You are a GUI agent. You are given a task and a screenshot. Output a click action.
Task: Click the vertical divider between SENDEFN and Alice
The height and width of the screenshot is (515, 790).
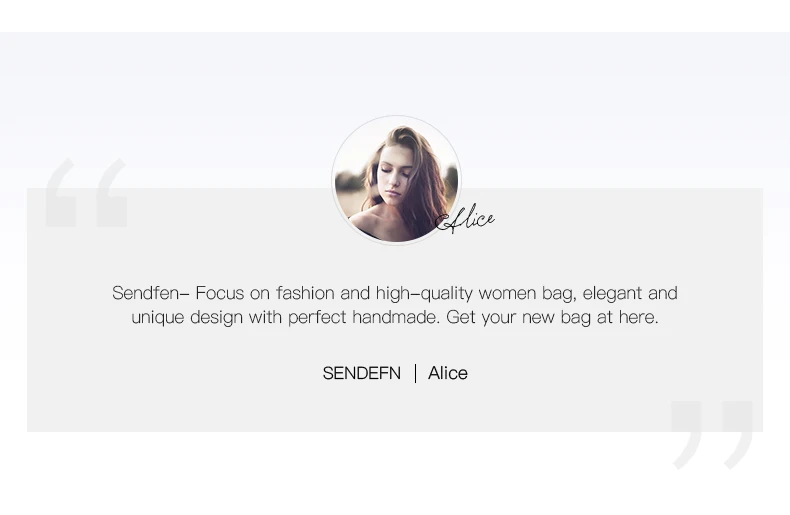[x=415, y=373]
